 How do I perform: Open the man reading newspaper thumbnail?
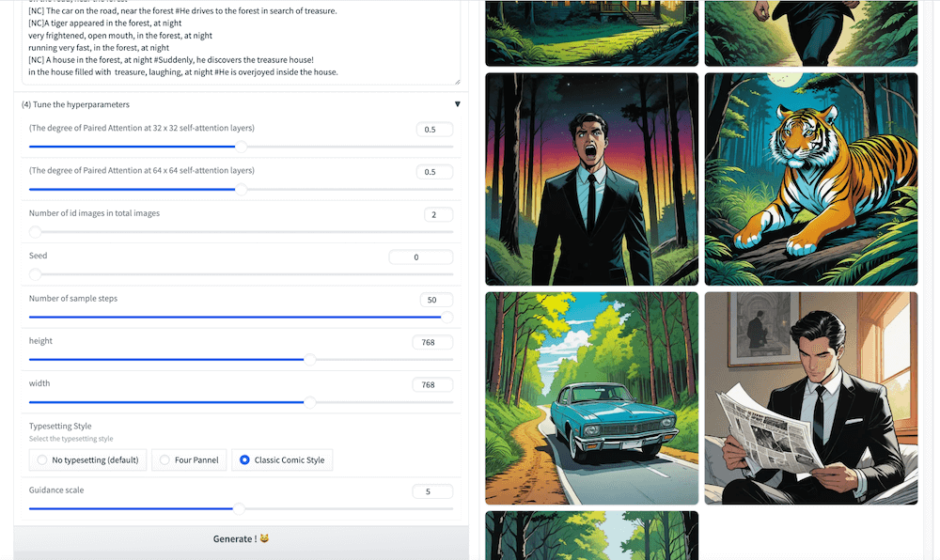click(810, 398)
